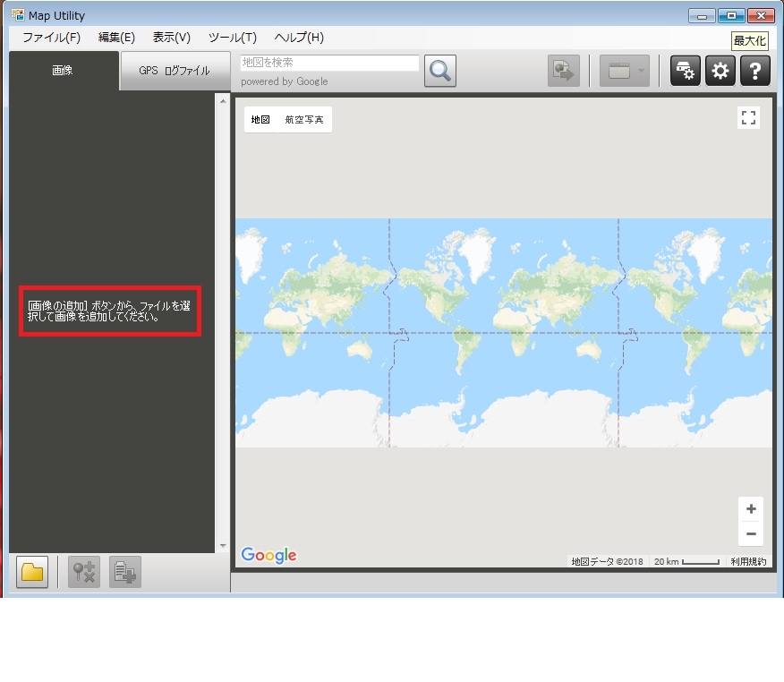Click the export images icon

[563, 70]
